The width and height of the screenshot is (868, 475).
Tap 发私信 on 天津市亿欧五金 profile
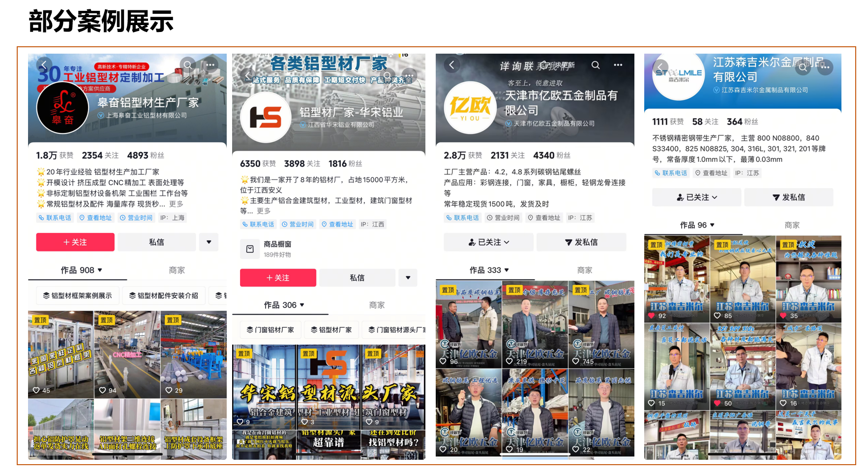tap(581, 242)
